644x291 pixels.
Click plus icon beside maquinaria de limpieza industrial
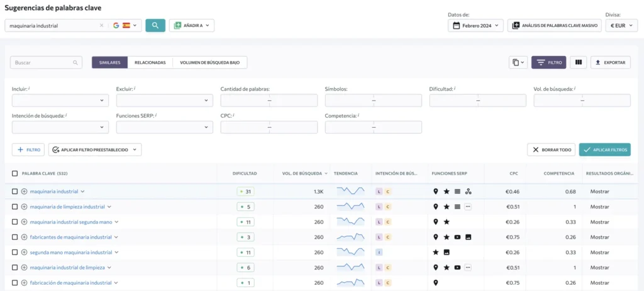tap(25, 207)
